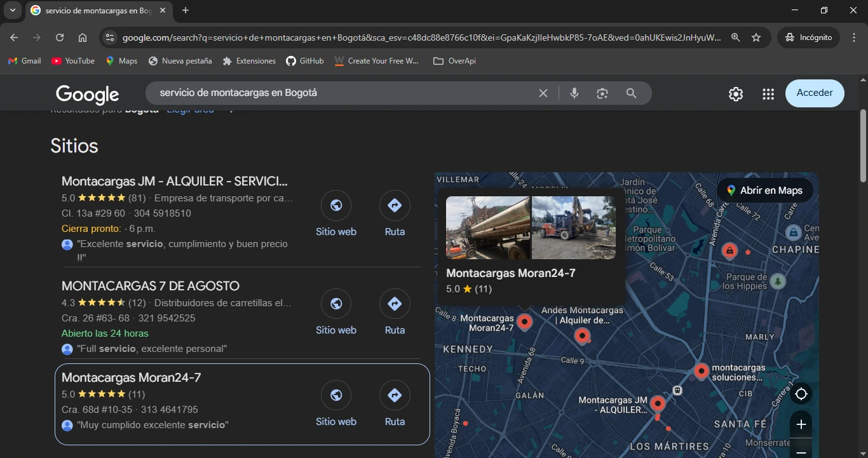Open truck photo in Moran24-7 map card
Screen dimensions: 868x458
[x=488, y=227]
